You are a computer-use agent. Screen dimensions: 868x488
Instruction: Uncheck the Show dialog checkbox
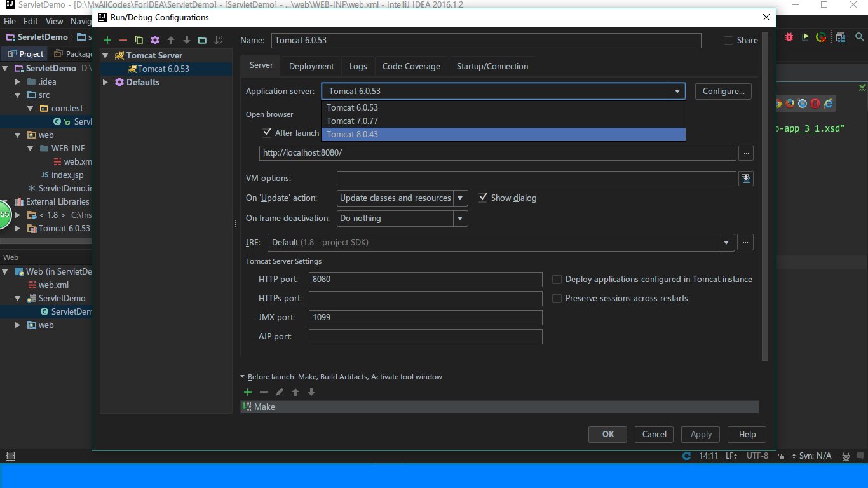click(x=483, y=198)
